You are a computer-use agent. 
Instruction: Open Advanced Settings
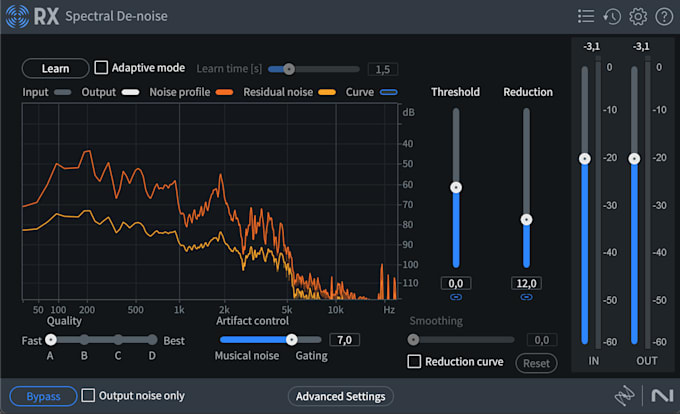[x=340, y=396]
